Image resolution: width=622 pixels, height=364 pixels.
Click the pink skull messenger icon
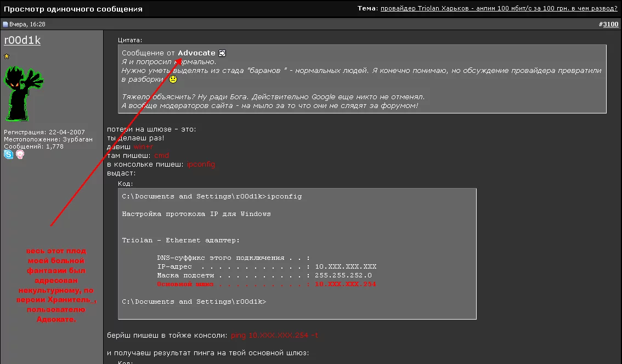[20, 154]
